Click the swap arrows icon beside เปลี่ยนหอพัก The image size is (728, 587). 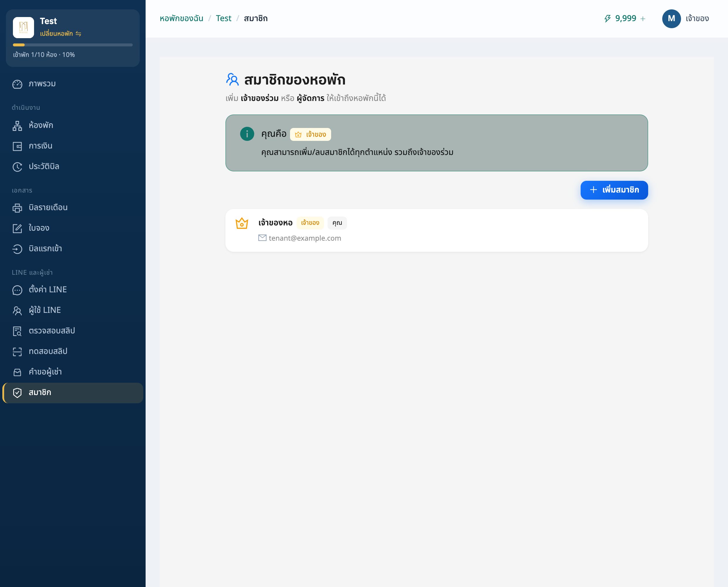(78, 33)
